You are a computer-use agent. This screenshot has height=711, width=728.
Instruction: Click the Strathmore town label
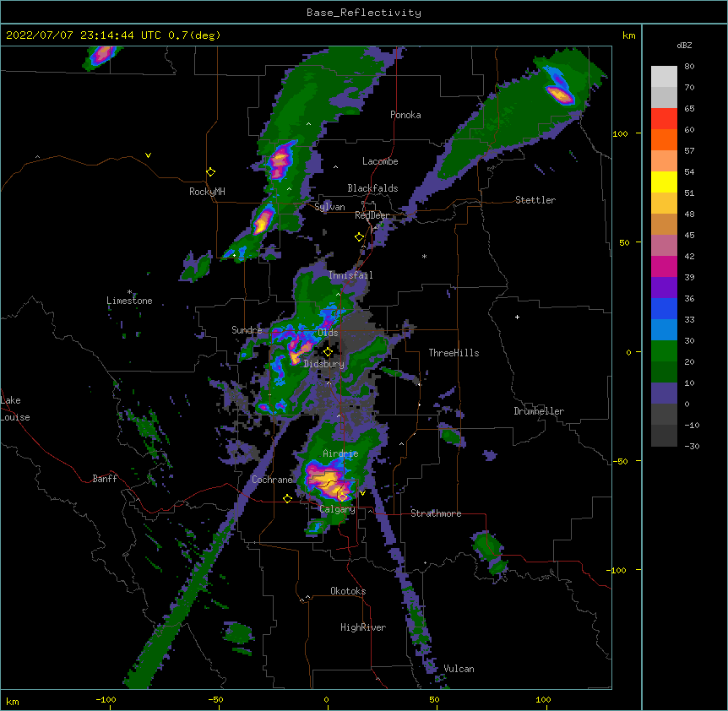pyautogui.click(x=436, y=513)
